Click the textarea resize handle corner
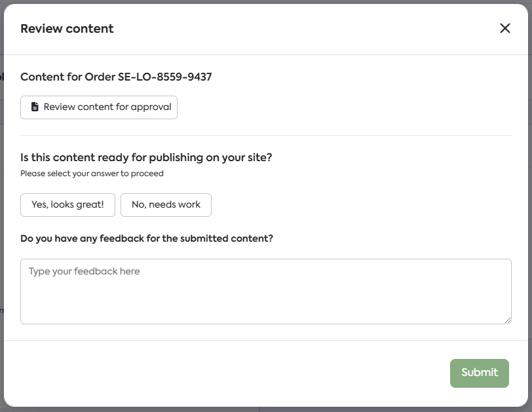 (508, 320)
